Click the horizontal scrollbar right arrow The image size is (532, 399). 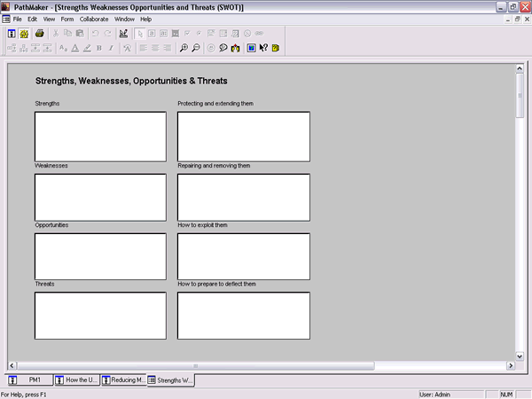coord(510,365)
